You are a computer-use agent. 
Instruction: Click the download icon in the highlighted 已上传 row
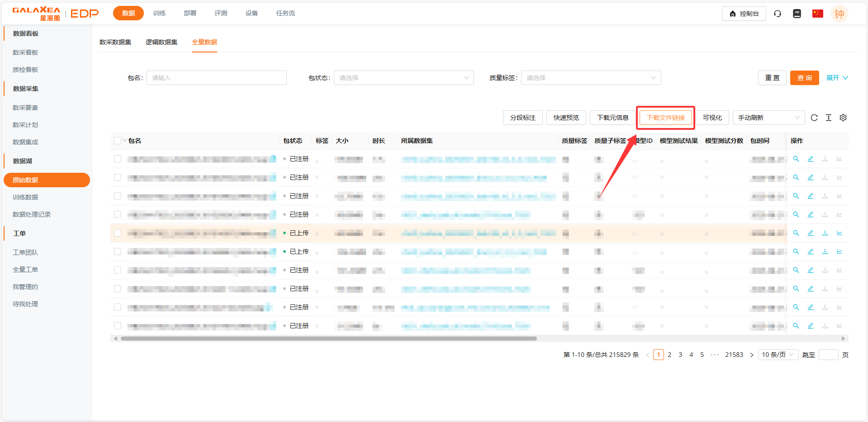point(825,233)
